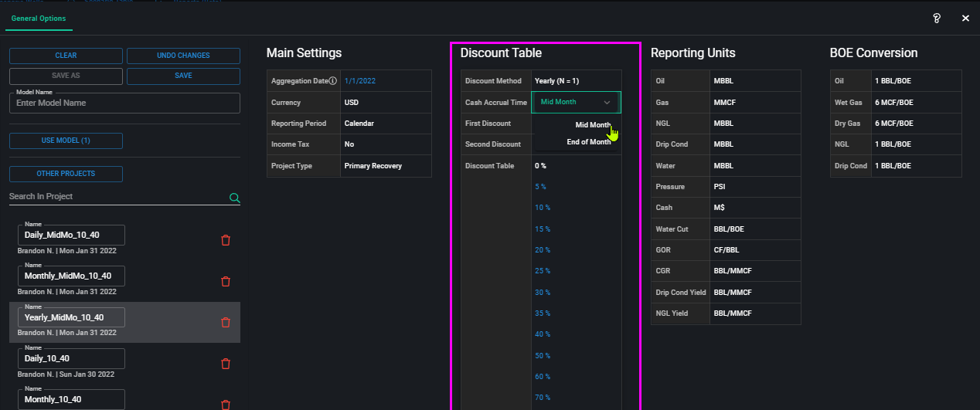Click the Enter Model Name input field
This screenshot has height=410, width=980.
pos(124,103)
